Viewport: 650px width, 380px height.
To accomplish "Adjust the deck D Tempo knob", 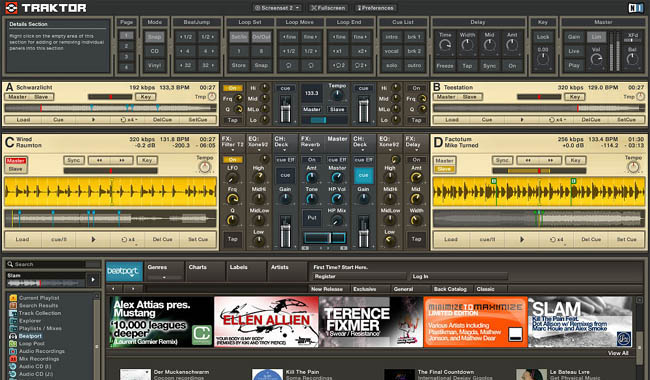I will pos(633,167).
